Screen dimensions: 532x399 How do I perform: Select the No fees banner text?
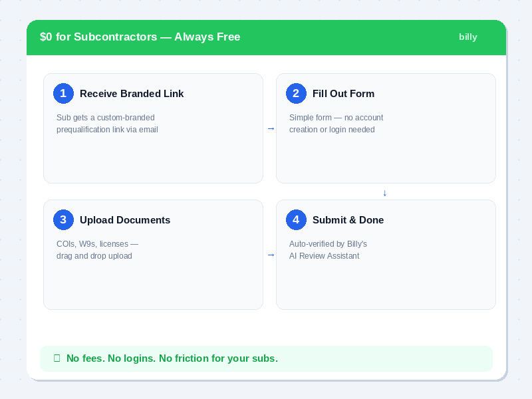point(172,358)
